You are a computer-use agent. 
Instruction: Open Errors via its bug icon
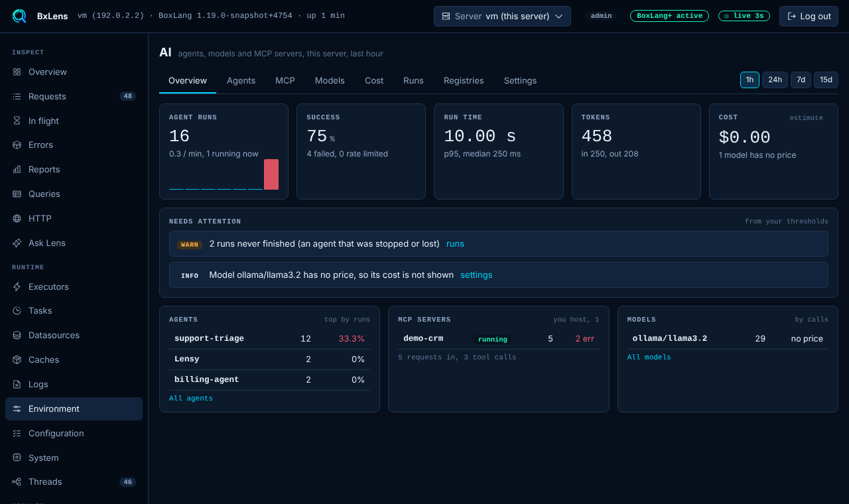click(17, 145)
